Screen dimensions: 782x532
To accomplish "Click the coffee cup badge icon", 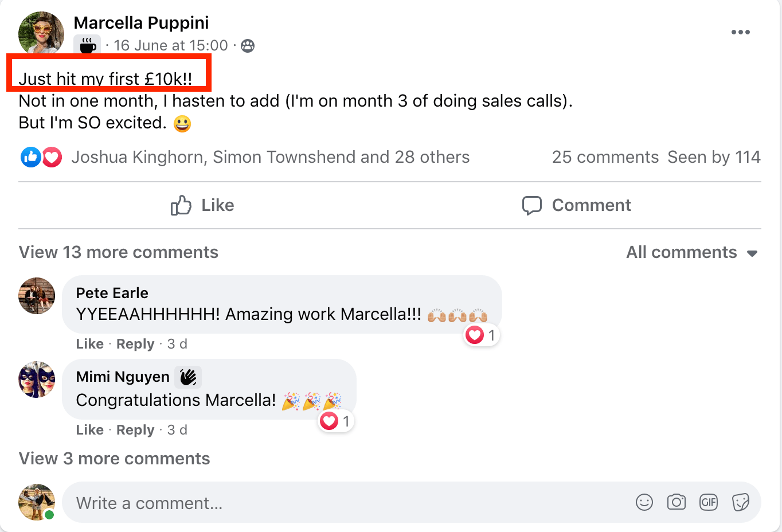I will pyautogui.click(x=87, y=45).
